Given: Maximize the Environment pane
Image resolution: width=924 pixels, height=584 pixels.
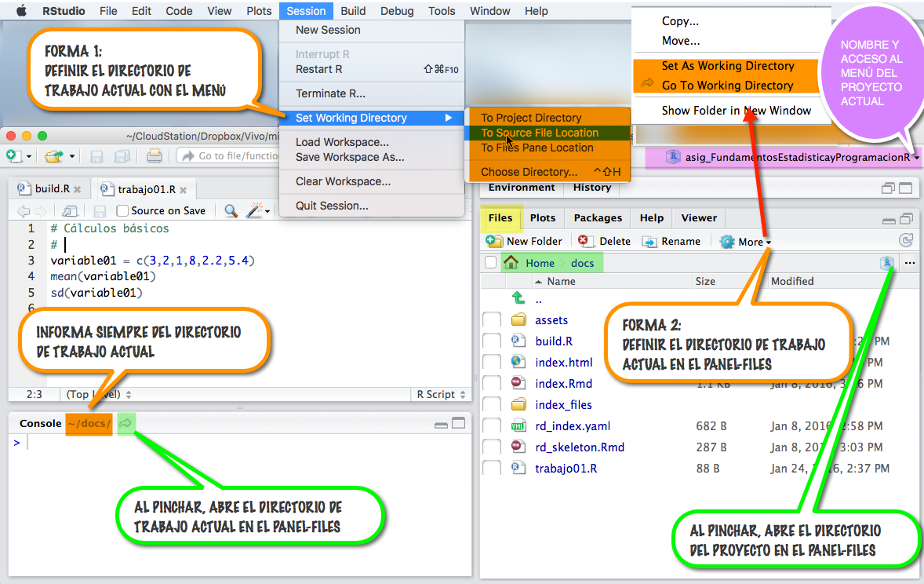Looking at the screenshot, I should coord(906,188).
